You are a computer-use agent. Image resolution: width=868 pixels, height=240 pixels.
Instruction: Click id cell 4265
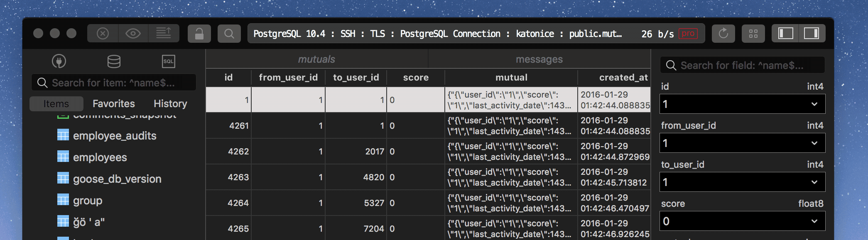pos(228,228)
